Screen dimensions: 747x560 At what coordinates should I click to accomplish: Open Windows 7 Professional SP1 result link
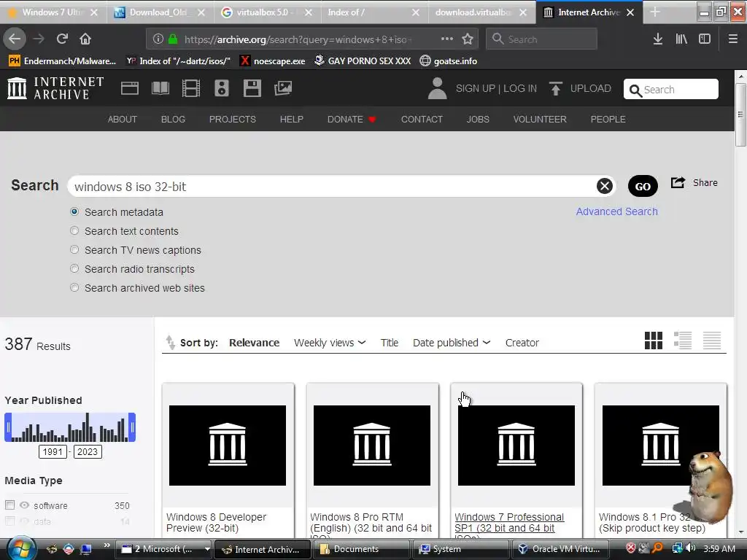coord(508,523)
